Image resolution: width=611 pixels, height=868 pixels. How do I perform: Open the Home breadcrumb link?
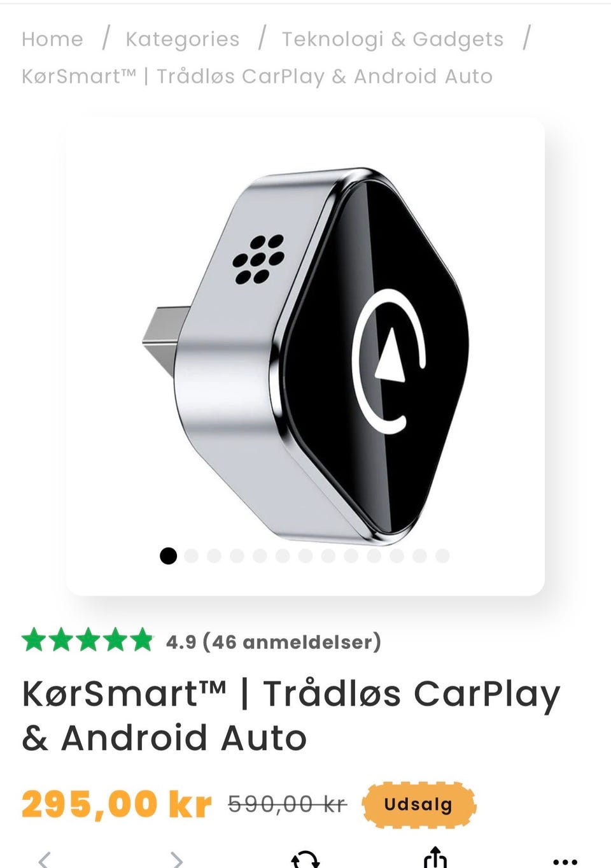click(52, 39)
